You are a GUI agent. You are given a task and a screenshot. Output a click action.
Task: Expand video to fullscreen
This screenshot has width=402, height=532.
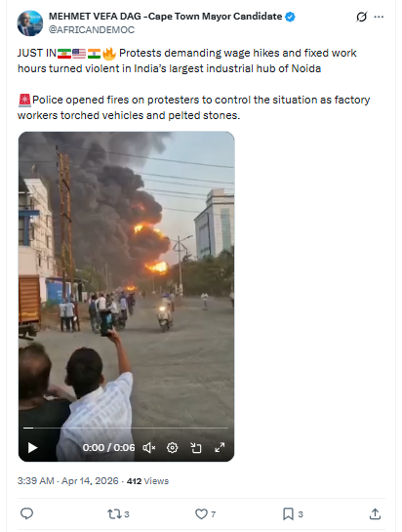220,447
